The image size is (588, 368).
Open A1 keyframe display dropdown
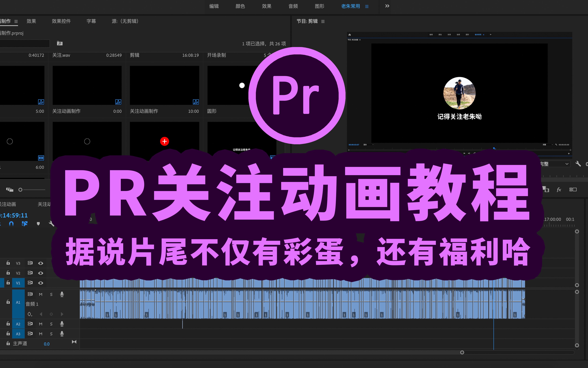point(30,314)
